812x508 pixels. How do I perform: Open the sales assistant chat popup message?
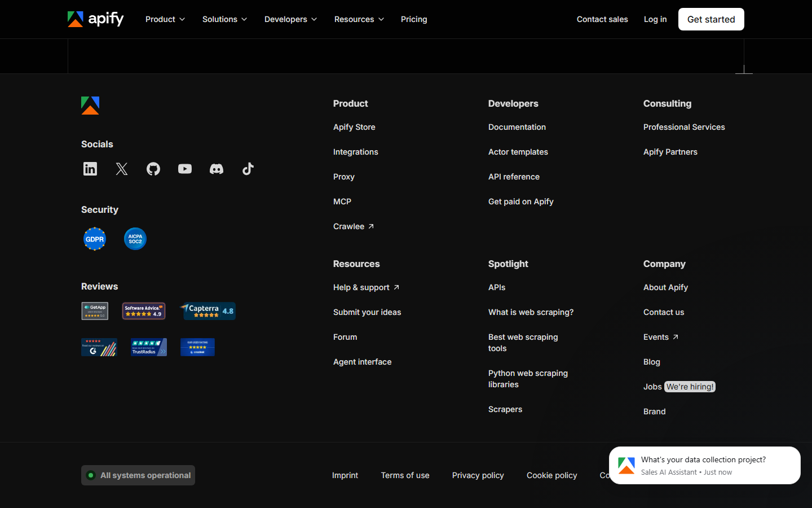(x=705, y=466)
